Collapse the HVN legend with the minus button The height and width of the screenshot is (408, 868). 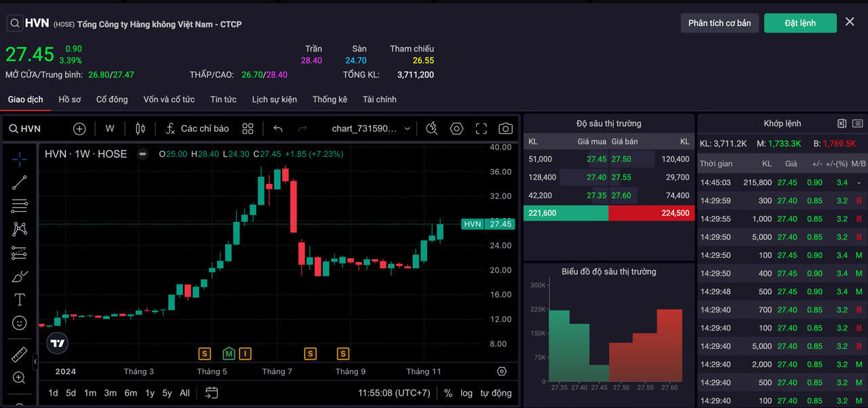142,154
